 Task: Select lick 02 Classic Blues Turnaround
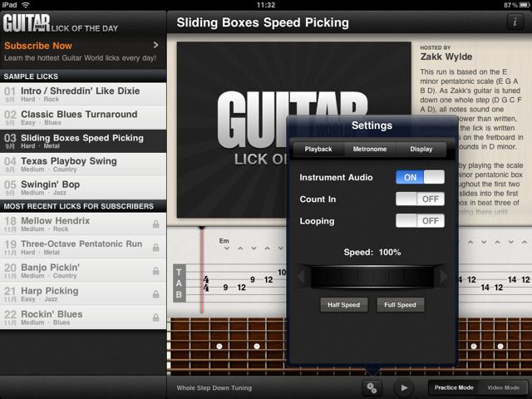pyautogui.click(x=83, y=117)
